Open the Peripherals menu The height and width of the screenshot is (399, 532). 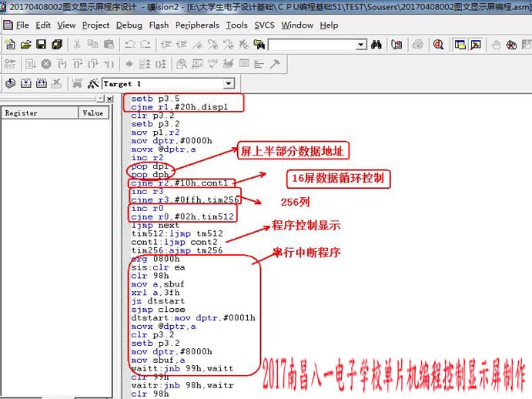pos(197,25)
